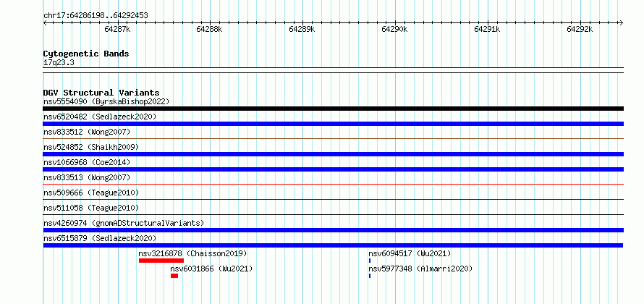Click the tiny blue marker for nsv5977348
Screen dimensions: 644x304
(x=370, y=276)
